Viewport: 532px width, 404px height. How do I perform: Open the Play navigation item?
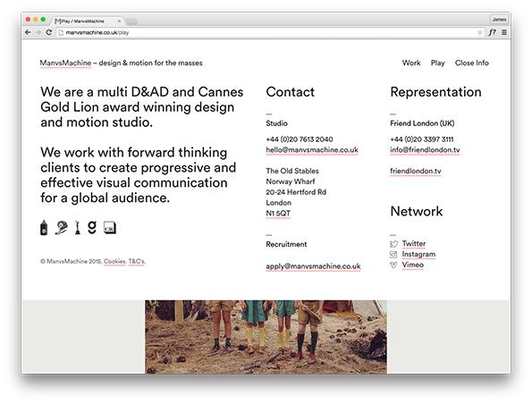click(x=438, y=63)
